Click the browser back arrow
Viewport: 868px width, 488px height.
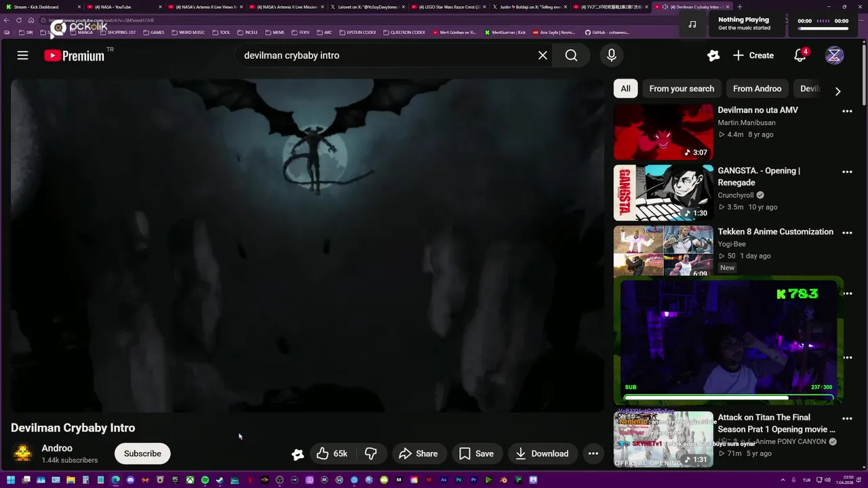click(7, 20)
